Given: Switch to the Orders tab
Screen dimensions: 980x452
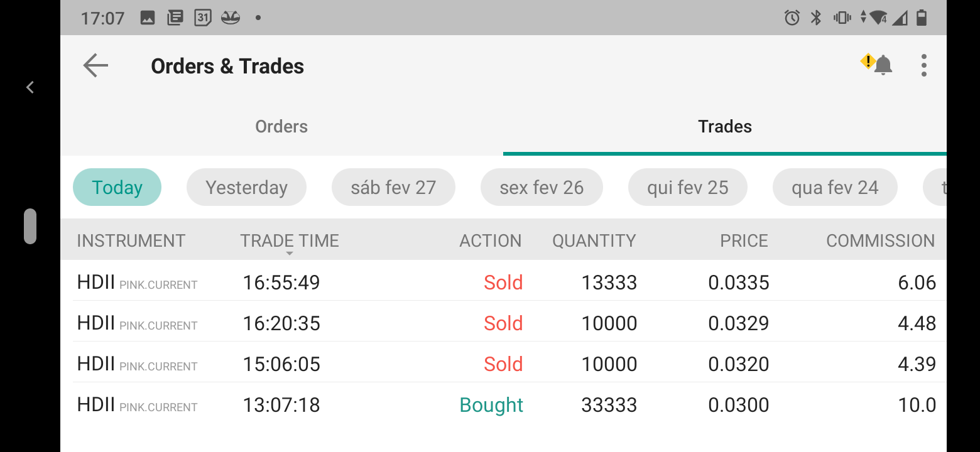Looking at the screenshot, I should [x=281, y=126].
